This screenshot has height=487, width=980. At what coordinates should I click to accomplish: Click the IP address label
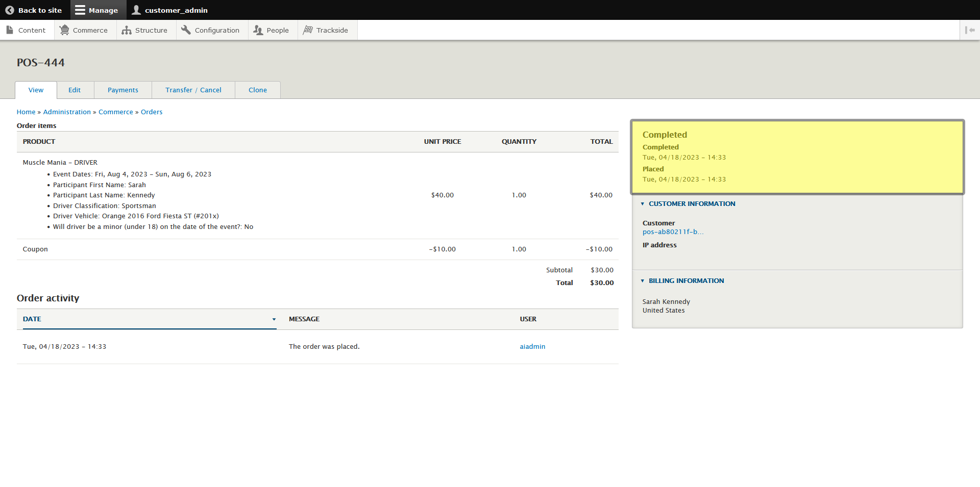pyautogui.click(x=659, y=245)
